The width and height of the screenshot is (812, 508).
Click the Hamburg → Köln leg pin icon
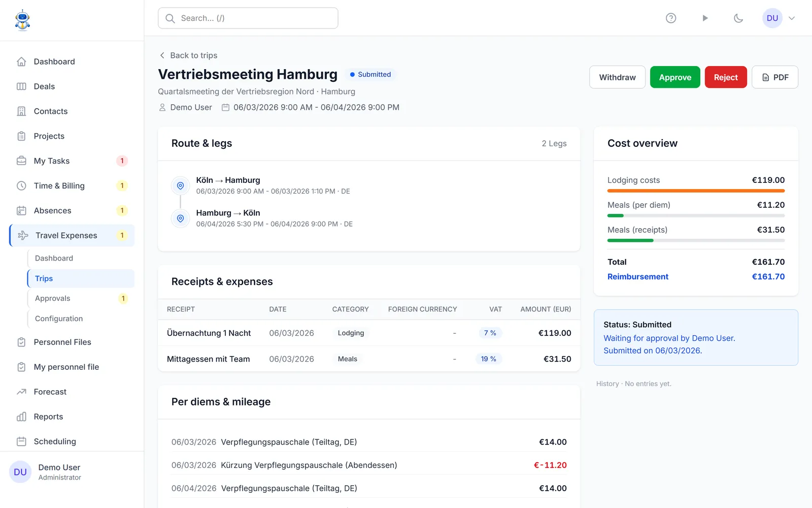tap(180, 218)
